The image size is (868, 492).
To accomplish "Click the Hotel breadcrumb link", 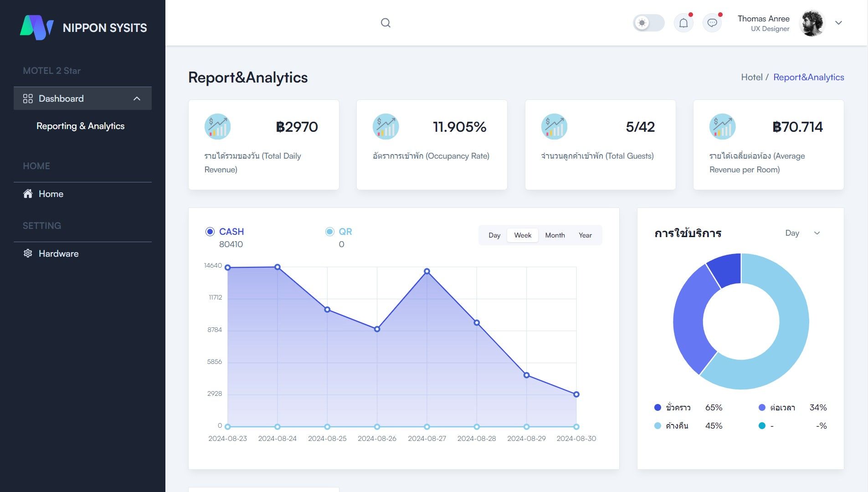I will (x=751, y=77).
